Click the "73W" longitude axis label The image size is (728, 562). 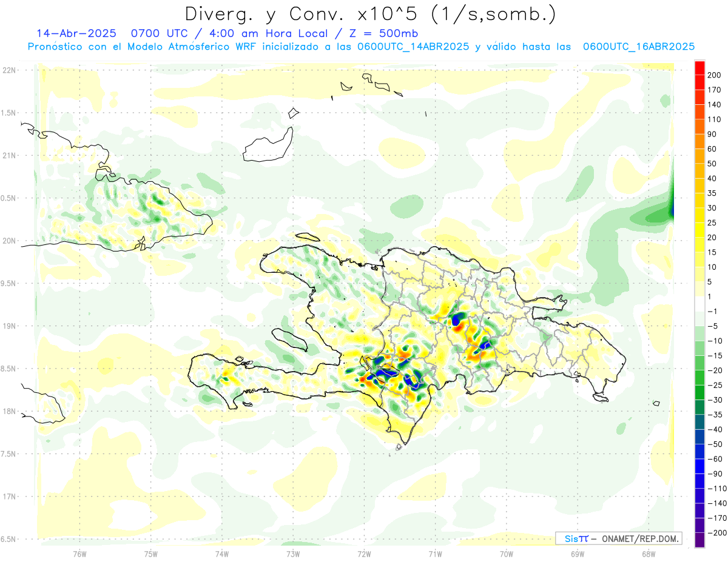293,554
